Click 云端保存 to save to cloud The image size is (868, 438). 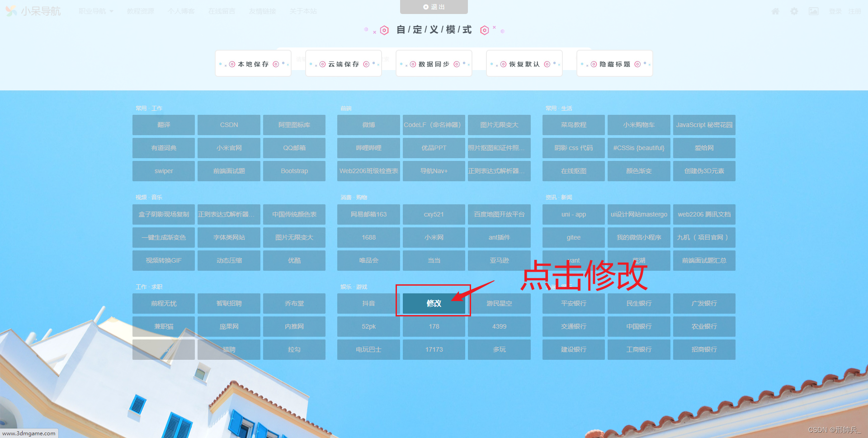click(343, 64)
